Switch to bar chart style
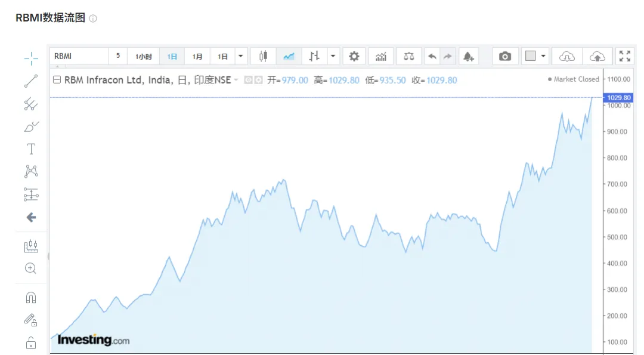 314,56
